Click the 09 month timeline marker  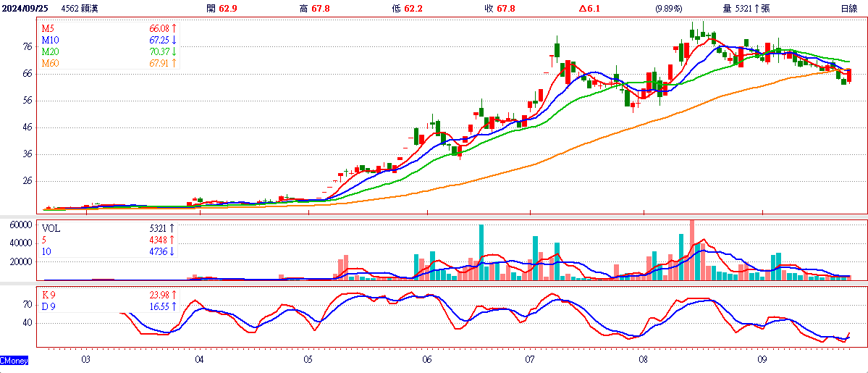point(762,360)
